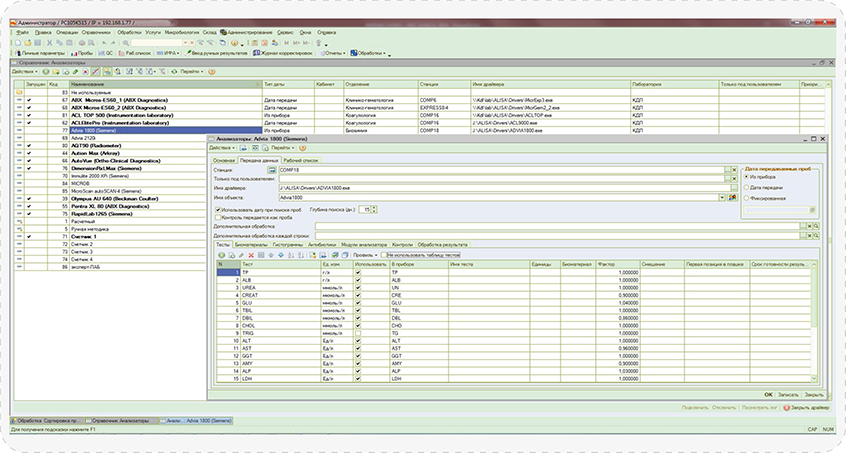Image resolution: width=846 pixels, height=453 pixels.
Task: Toggle Использовать checkbox for the TP test row
Action: (x=358, y=273)
